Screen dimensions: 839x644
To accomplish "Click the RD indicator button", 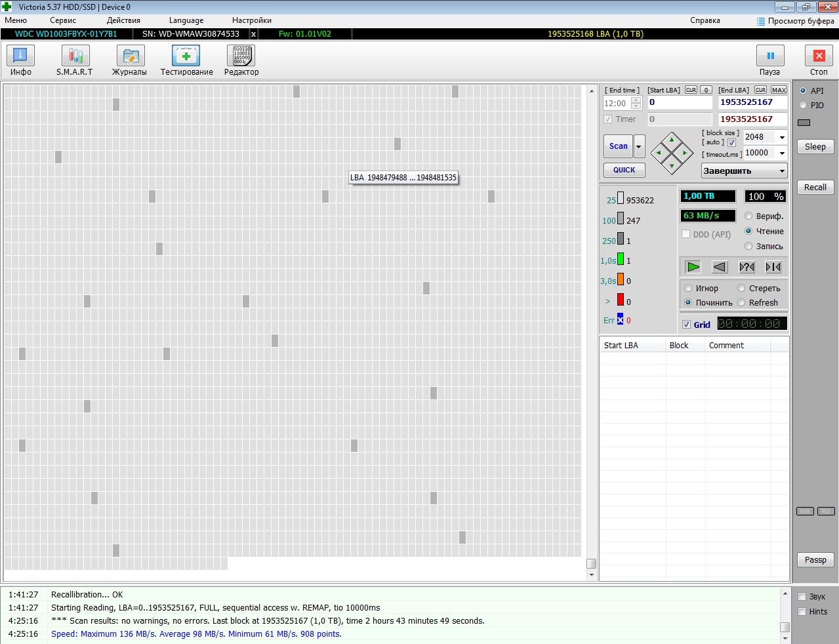I will 826,512.
